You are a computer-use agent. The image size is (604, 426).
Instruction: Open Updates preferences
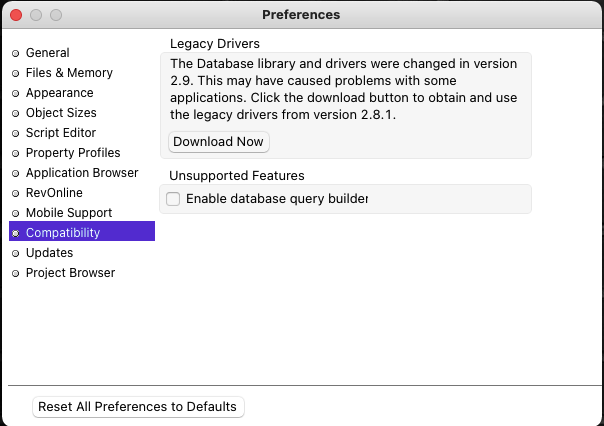tap(49, 253)
